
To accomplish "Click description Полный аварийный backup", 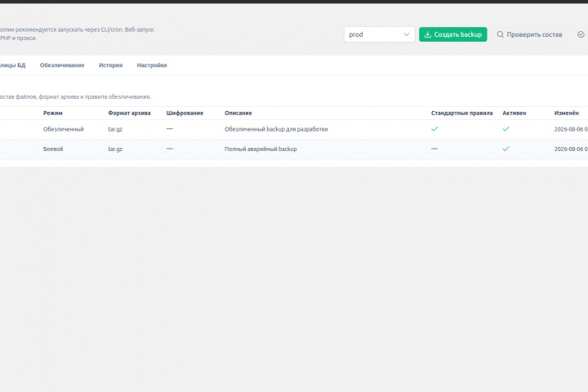I will click(261, 149).
